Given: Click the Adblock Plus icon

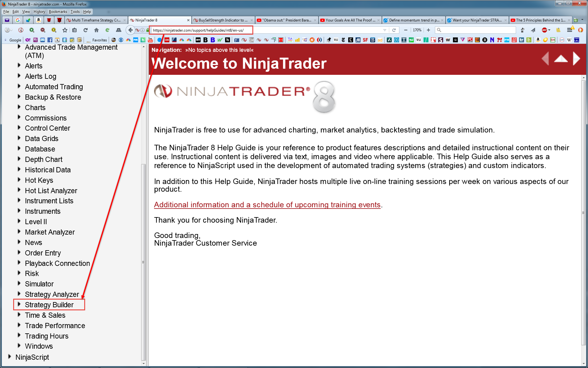Looking at the screenshot, I should (544, 30).
